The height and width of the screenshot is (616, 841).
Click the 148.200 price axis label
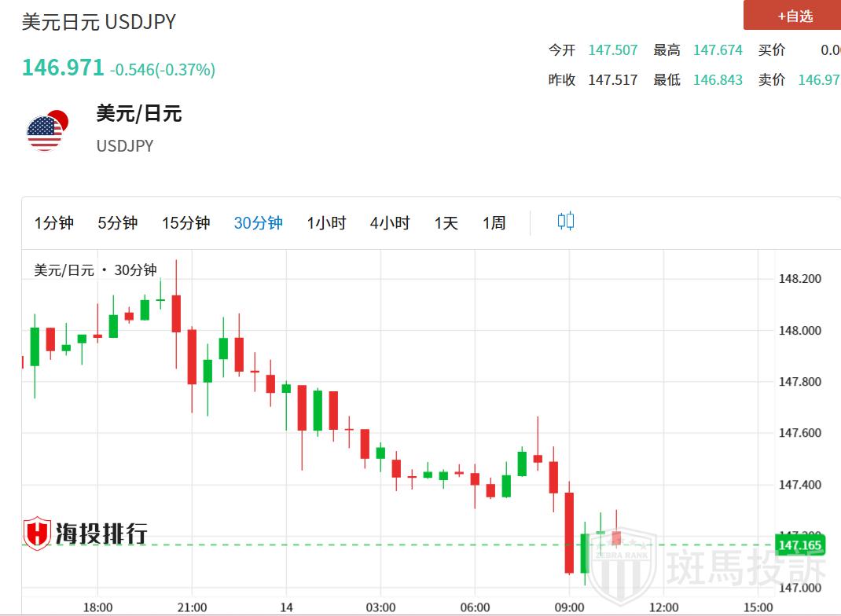tap(799, 279)
